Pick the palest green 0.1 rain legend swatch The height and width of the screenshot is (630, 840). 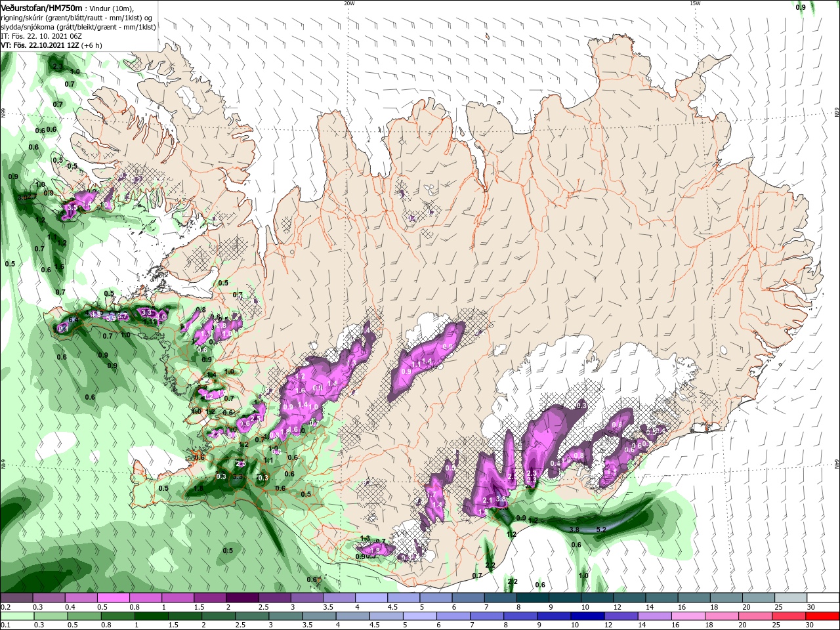coord(17,616)
